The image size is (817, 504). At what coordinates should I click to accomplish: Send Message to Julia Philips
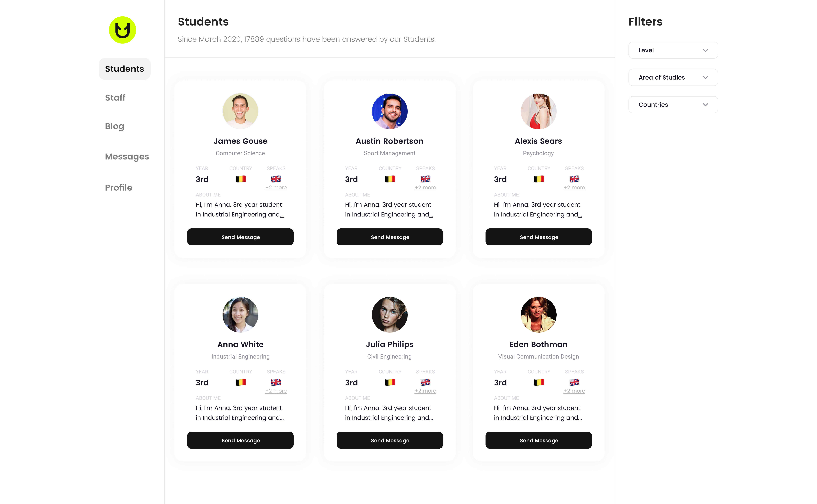389,440
